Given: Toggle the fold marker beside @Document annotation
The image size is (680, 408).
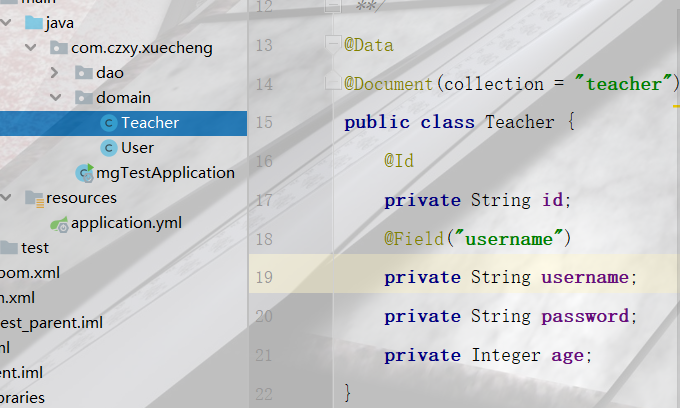Looking at the screenshot, I should click(x=333, y=84).
